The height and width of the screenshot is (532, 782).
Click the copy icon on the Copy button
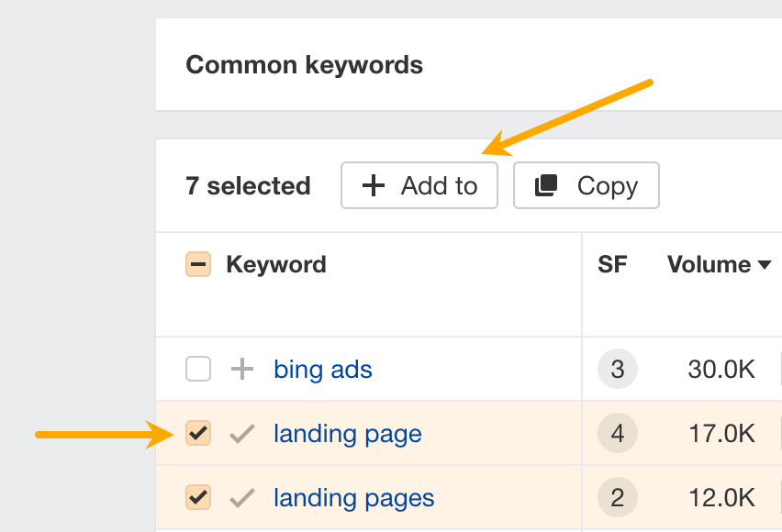pyautogui.click(x=545, y=185)
